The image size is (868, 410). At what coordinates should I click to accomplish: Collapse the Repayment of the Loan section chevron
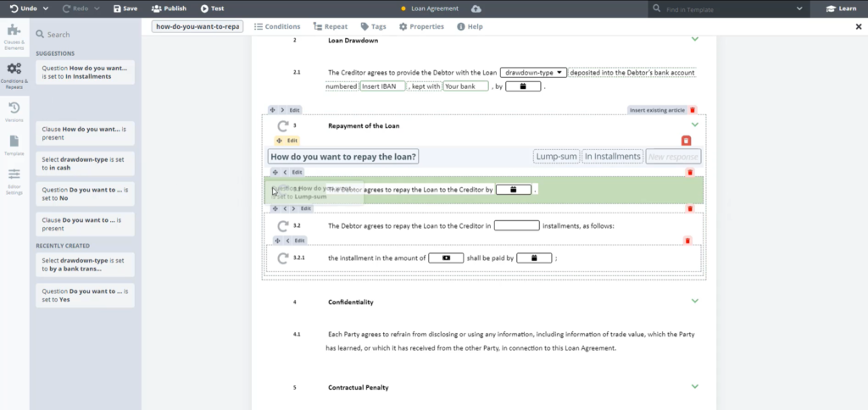pyautogui.click(x=695, y=125)
